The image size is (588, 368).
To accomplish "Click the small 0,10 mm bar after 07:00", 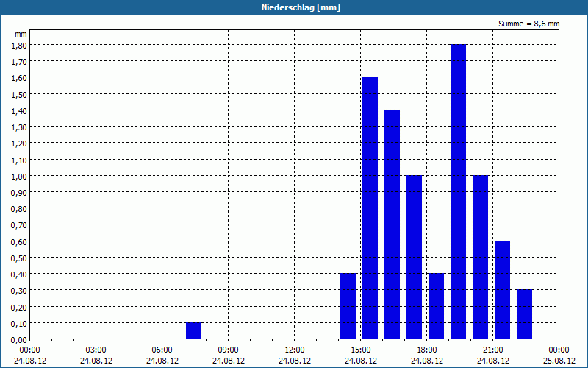I will pos(193,330).
